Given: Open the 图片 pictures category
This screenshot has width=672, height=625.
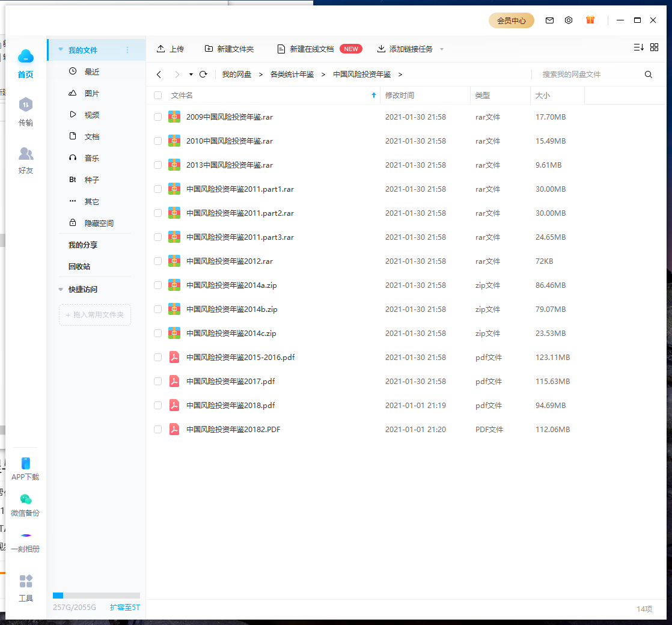Looking at the screenshot, I should click(84, 93).
